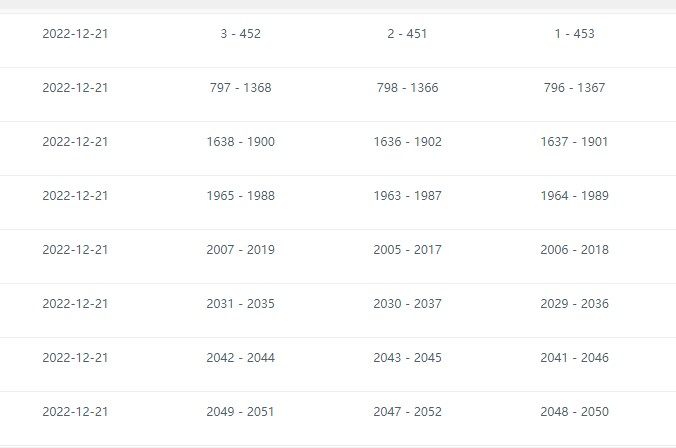
Task: Click the 1 - 453 table cell
Action: (x=574, y=34)
